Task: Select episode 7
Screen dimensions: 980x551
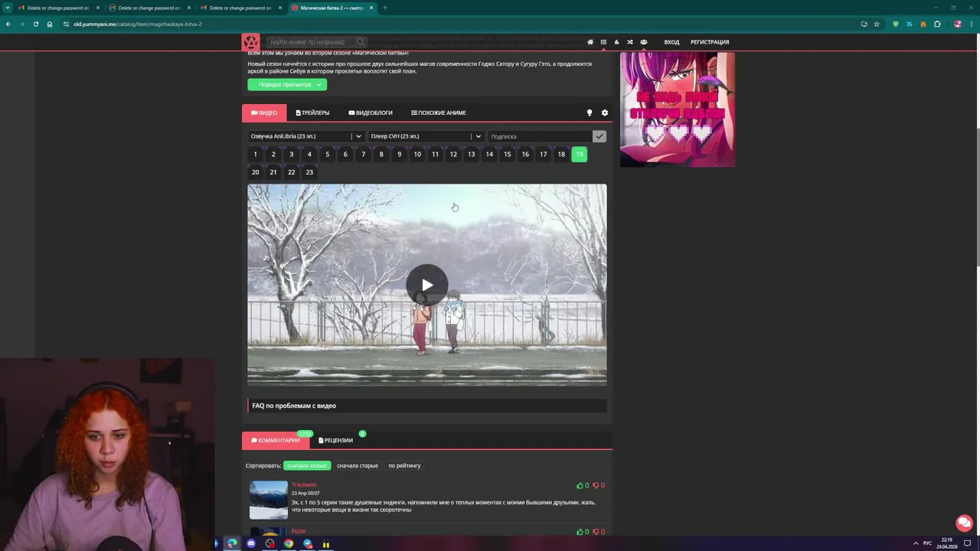Action: (x=363, y=155)
